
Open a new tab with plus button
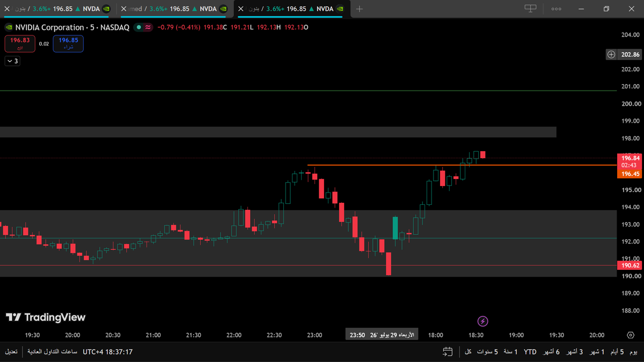[x=360, y=9]
